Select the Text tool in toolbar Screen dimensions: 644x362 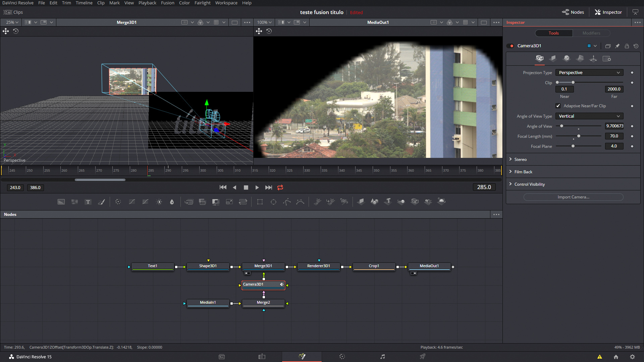pos(88,201)
